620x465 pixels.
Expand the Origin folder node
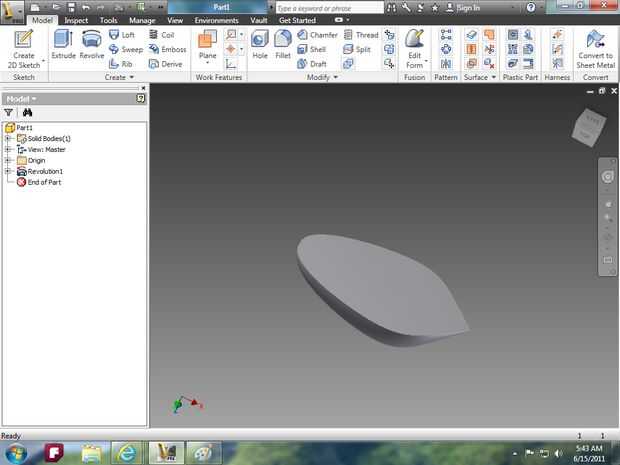click(8, 160)
